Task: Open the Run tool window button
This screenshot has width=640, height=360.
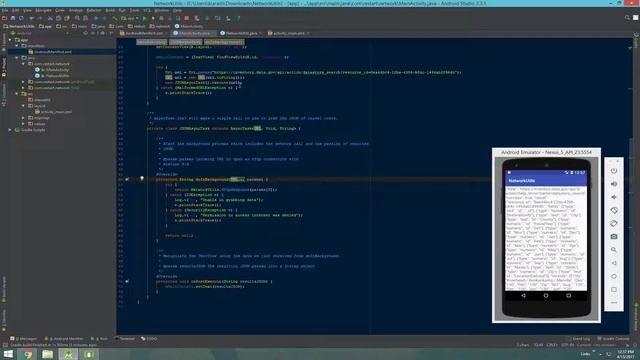Action: [100, 339]
